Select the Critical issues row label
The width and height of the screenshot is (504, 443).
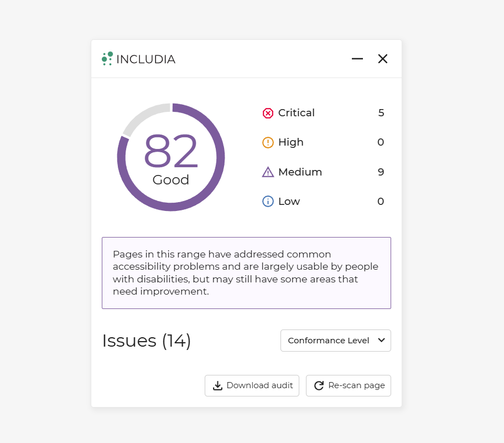pyautogui.click(x=297, y=113)
